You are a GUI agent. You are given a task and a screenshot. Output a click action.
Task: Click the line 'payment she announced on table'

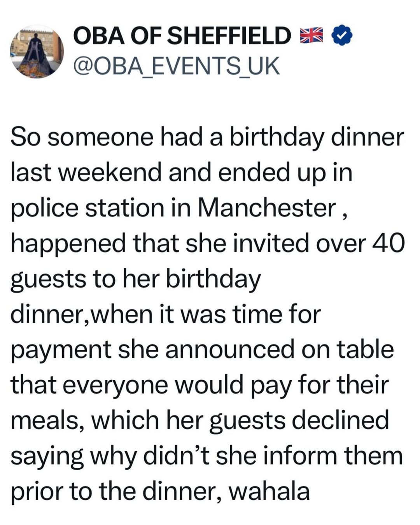pyautogui.click(x=202, y=349)
